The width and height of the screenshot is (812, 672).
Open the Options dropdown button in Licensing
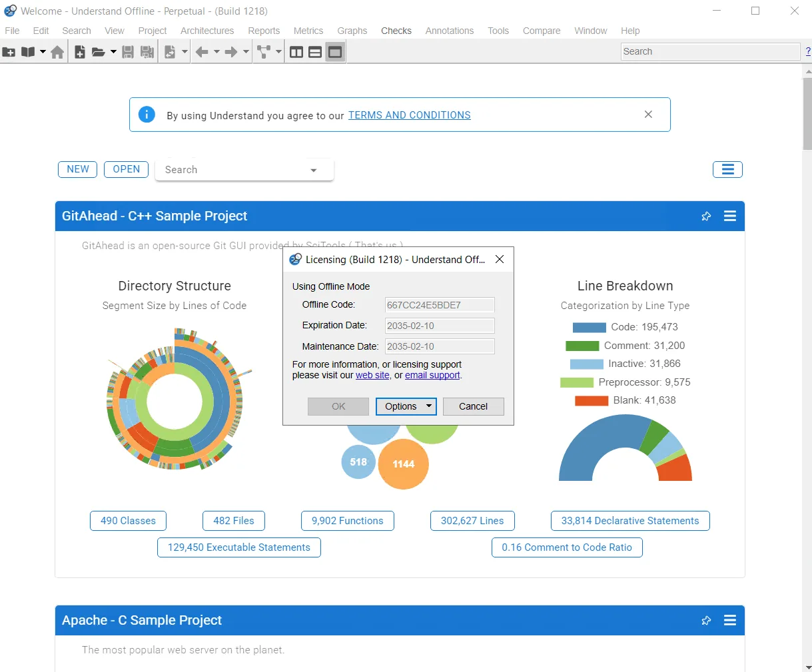pos(406,406)
